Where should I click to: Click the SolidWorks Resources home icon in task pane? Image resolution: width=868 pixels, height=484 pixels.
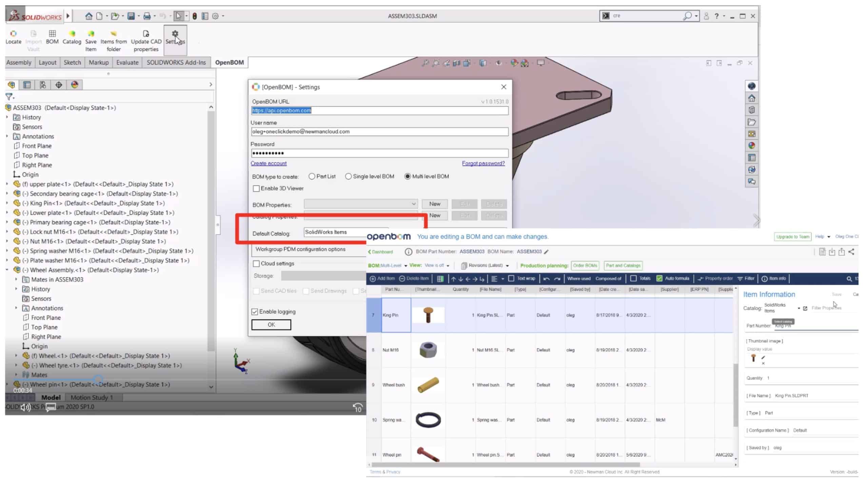click(751, 98)
